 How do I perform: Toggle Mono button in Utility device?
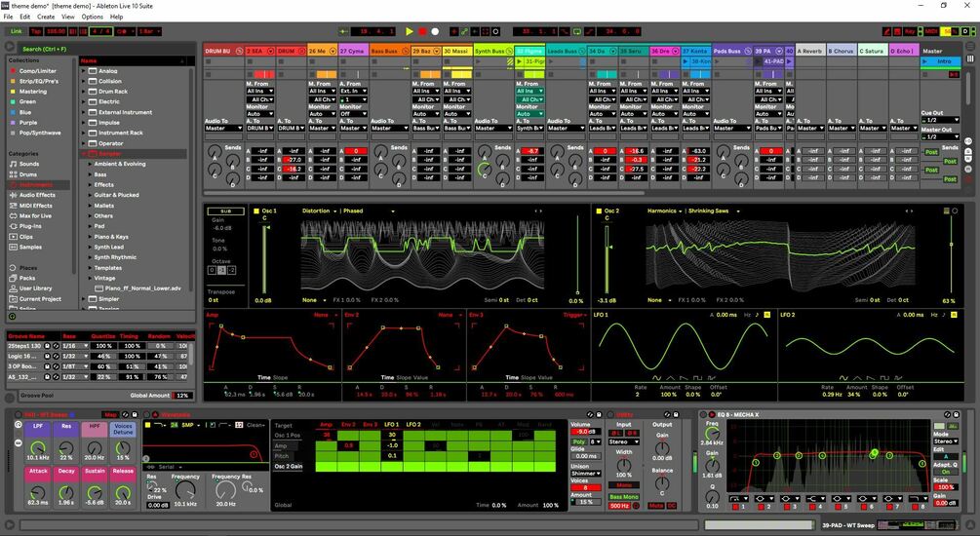(624, 484)
